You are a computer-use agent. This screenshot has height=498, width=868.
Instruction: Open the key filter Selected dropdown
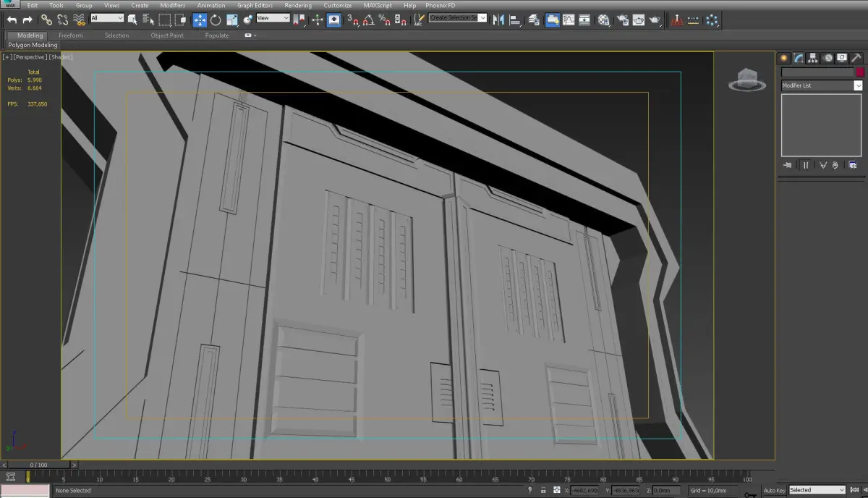pos(817,490)
